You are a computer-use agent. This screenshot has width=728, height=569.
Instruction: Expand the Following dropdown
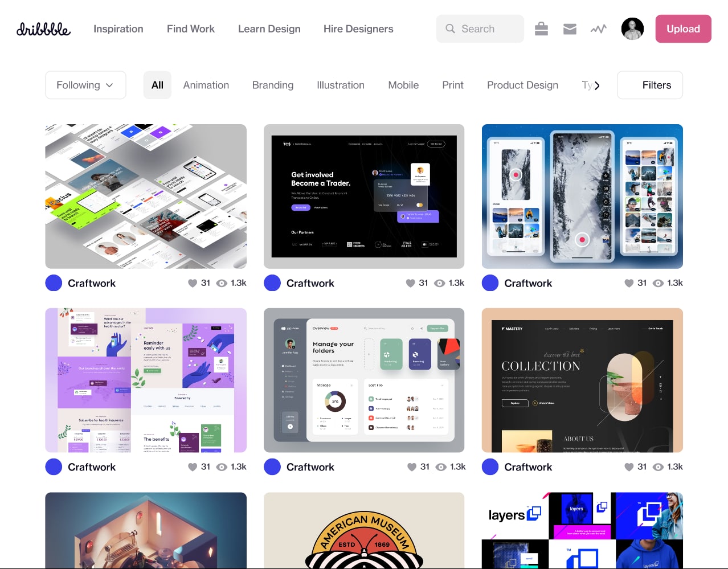point(85,85)
